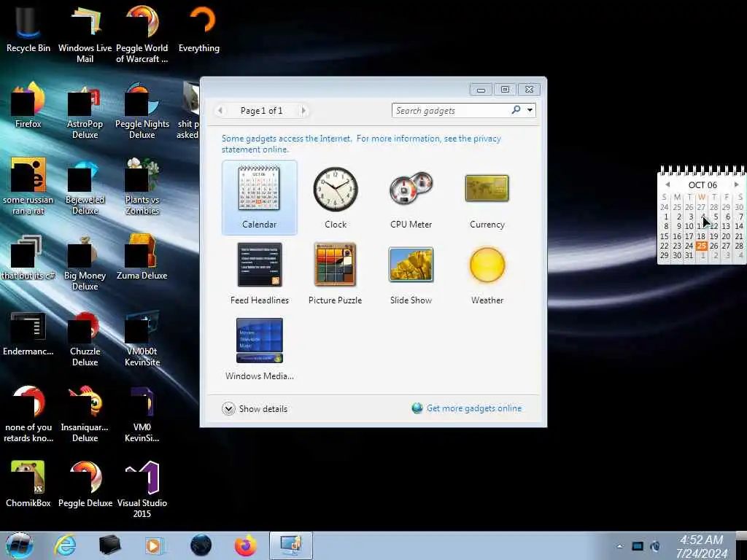Launch Firefox from the taskbar
This screenshot has width=747, height=560.
[245, 545]
